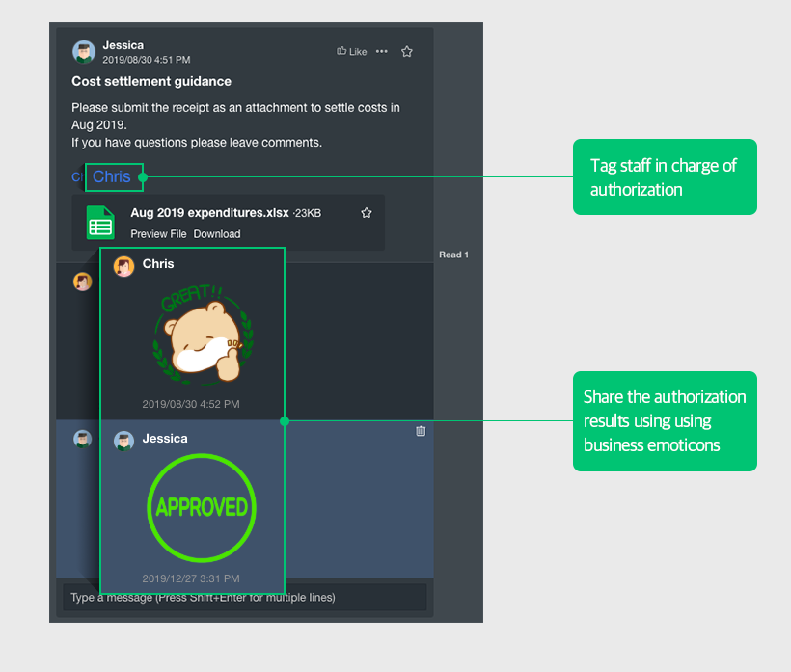Click Jessica's avatar above the APPROVED stamp
Screen dimensions: 791x672
(123, 441)
